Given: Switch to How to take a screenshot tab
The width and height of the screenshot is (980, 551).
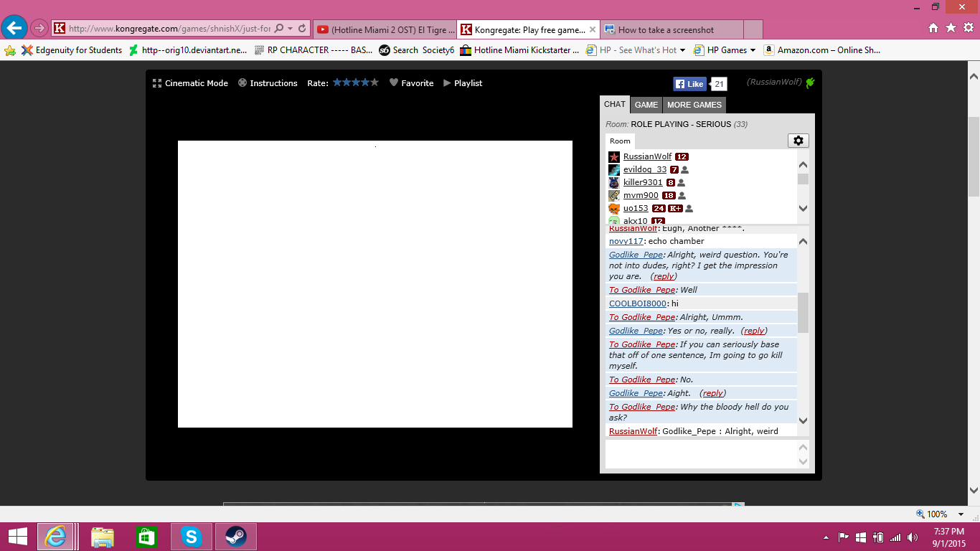Looking at the screenshot, I should (x=672, y=29).
